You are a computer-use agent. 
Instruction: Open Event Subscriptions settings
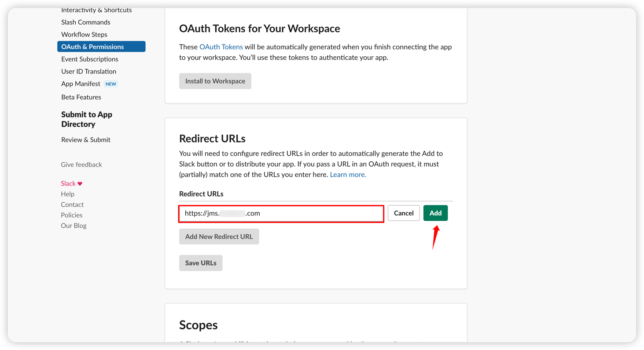point(89,59)
